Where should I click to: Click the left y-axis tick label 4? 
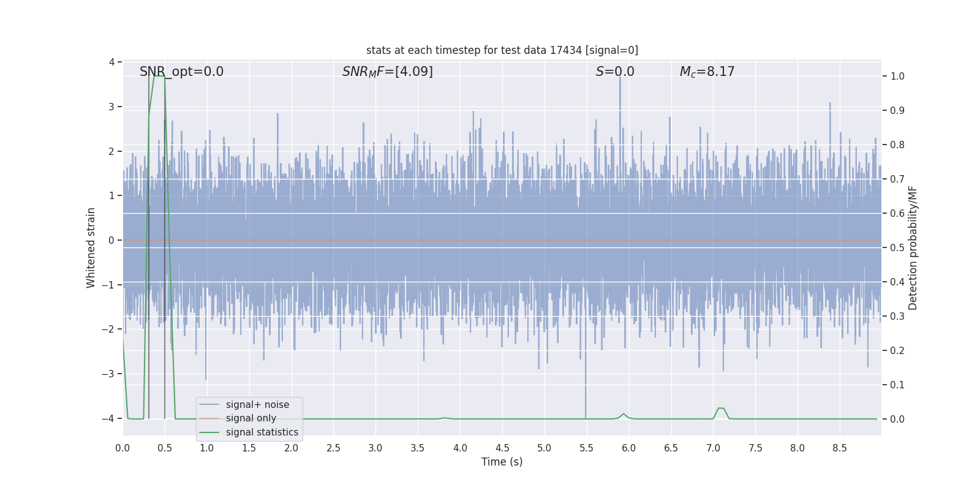click(111, 62)
